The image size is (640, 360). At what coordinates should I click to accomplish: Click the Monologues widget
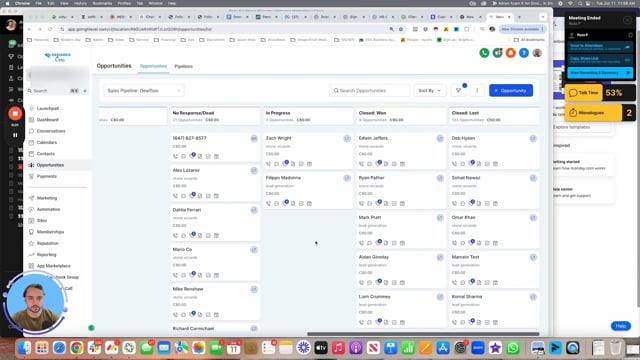[600, 113]
